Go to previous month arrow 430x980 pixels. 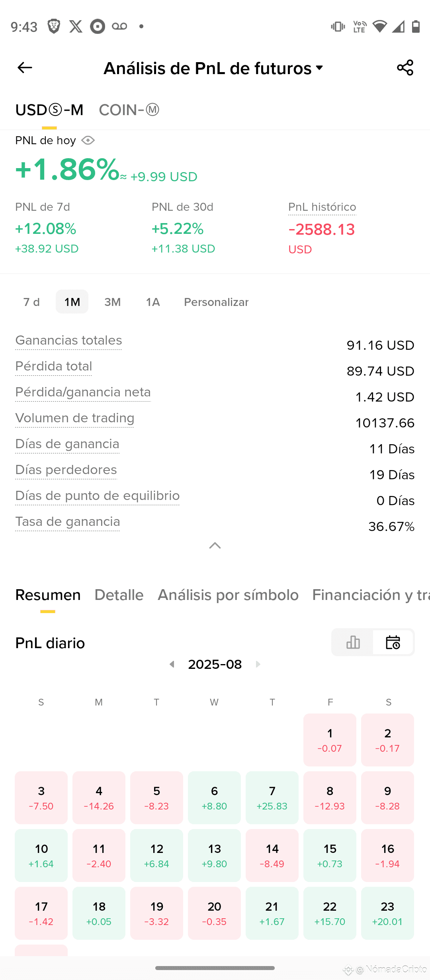(172, 664)
